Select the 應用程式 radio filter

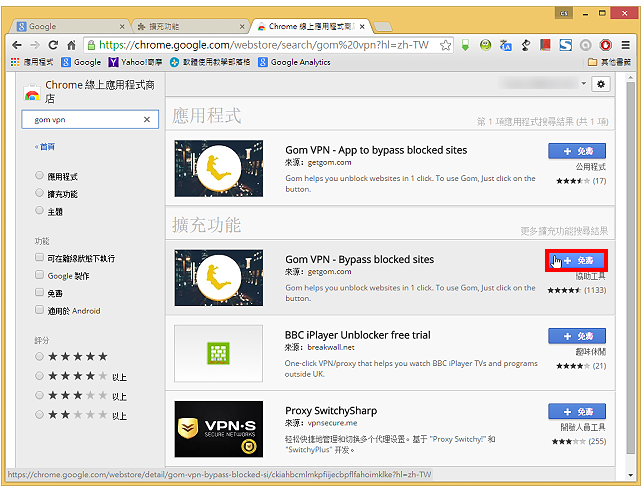39,175
